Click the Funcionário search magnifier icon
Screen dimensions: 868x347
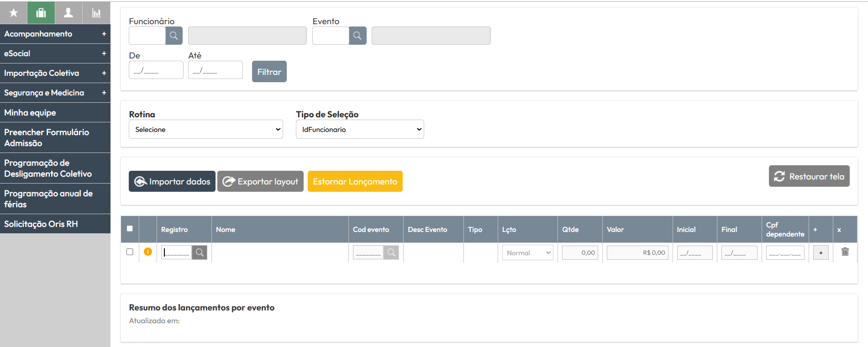[174, 36]
